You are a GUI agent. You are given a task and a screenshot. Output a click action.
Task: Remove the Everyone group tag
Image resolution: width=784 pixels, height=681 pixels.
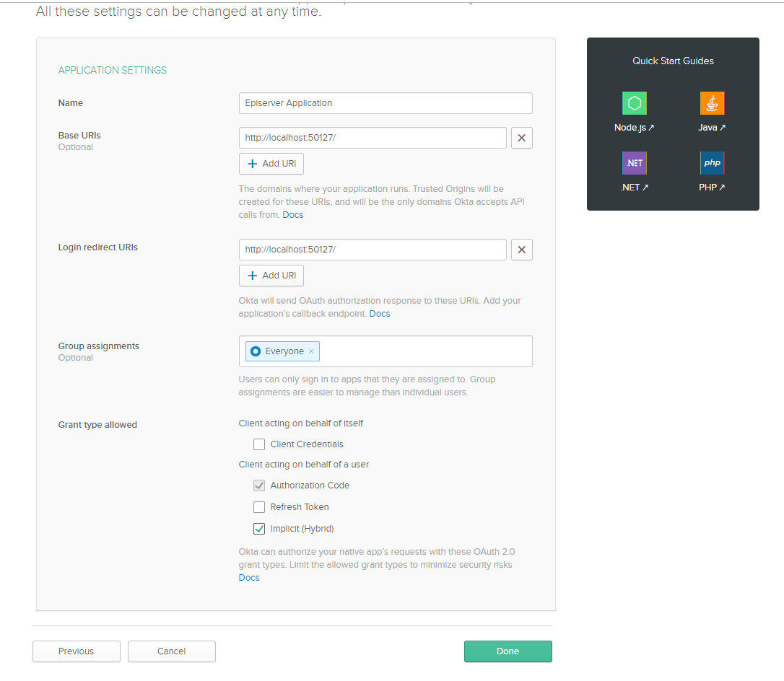point(311,351)
